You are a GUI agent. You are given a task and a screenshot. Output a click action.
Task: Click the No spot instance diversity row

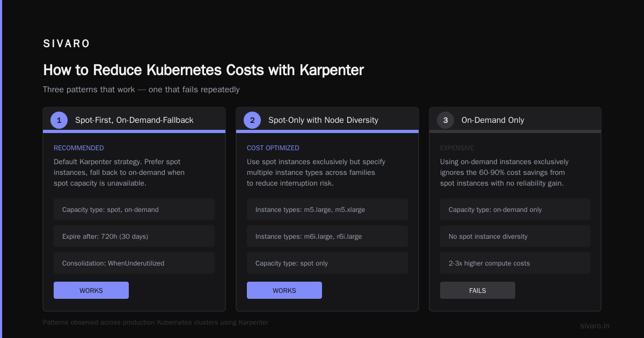515,236
